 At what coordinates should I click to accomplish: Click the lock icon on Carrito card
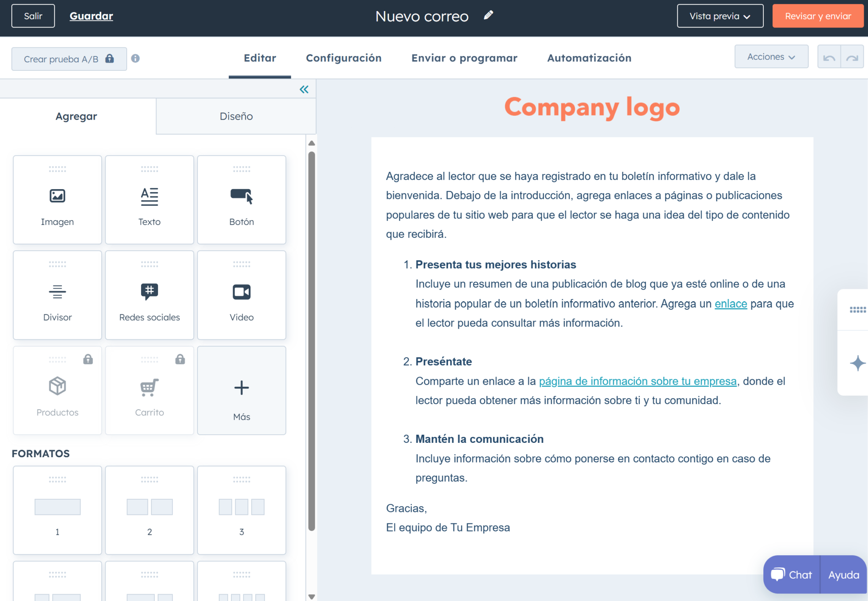pos(180,359)
